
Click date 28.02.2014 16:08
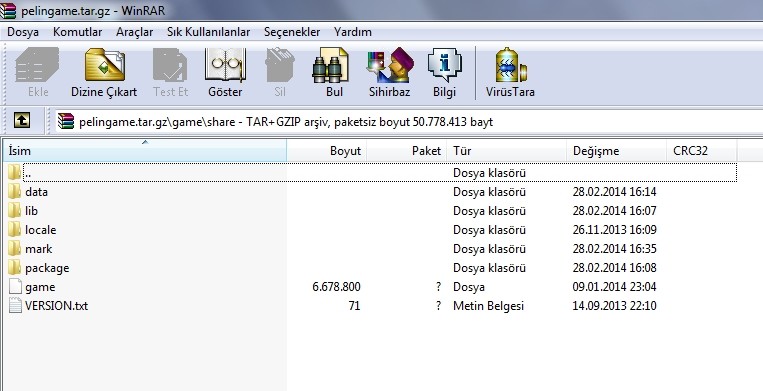pyautogui.click(x=614, y=268)
